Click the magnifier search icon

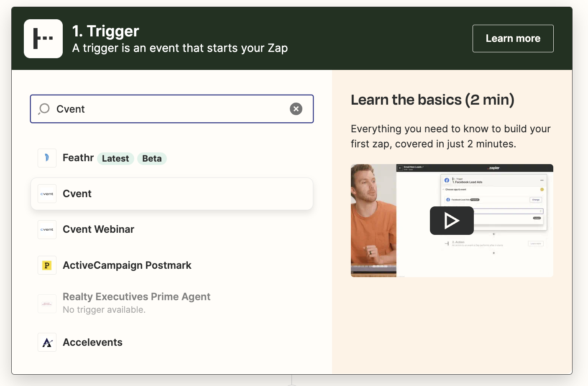pos(44,109)
